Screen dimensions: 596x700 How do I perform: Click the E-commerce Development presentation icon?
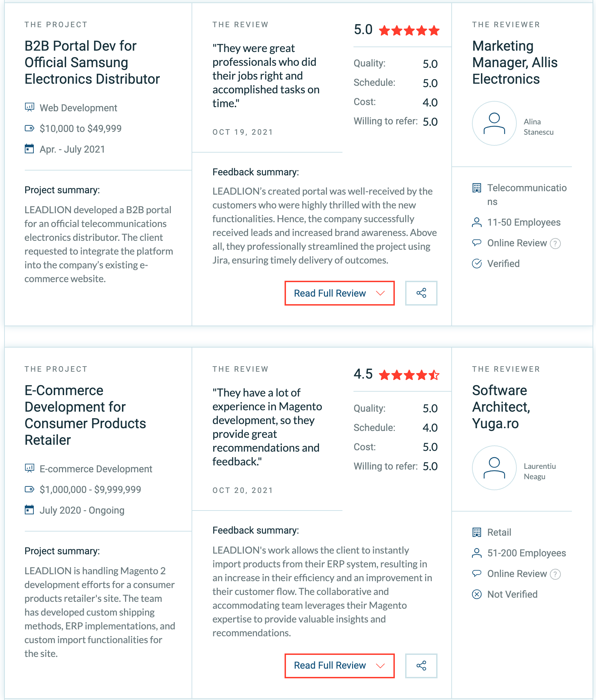[x=30, y=469]
